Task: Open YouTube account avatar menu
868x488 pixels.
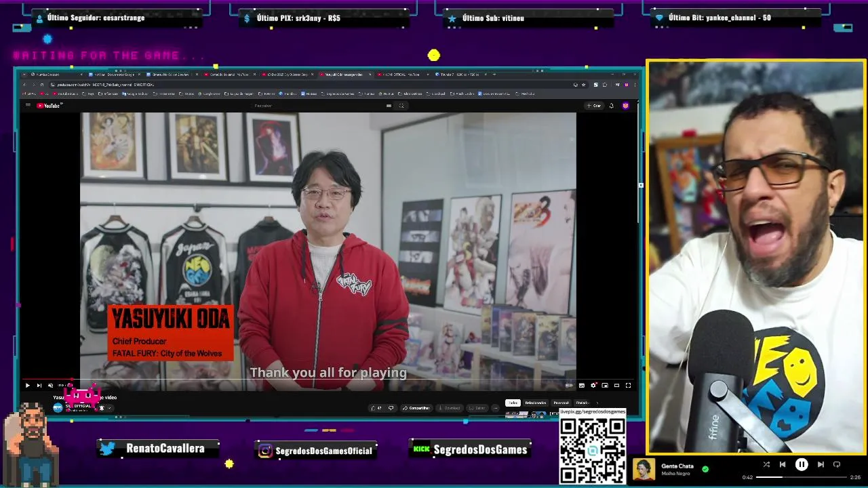Action: pyautogui.click(x=625, y=106)
